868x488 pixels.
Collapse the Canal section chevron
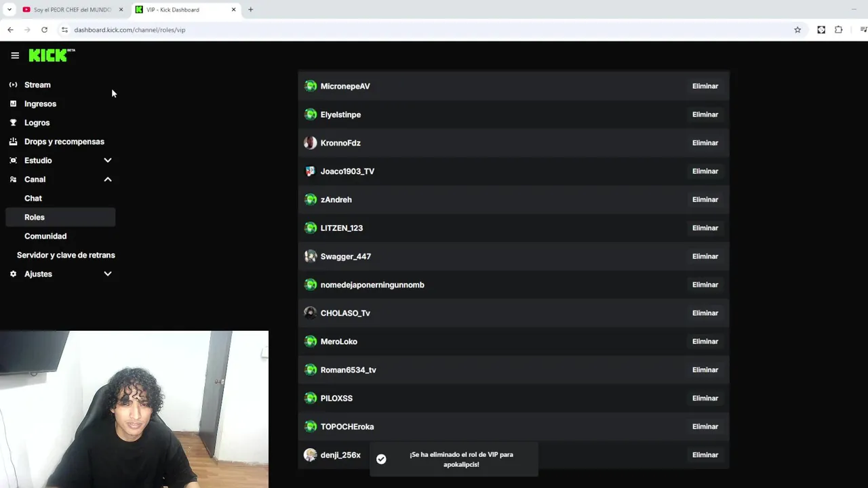[107, 180]
